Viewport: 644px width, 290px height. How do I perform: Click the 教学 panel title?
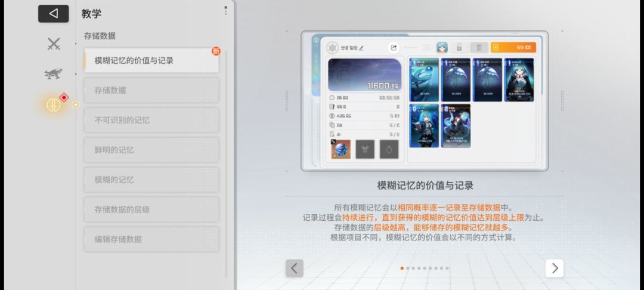pyautogui.click(x=91, y=14)
